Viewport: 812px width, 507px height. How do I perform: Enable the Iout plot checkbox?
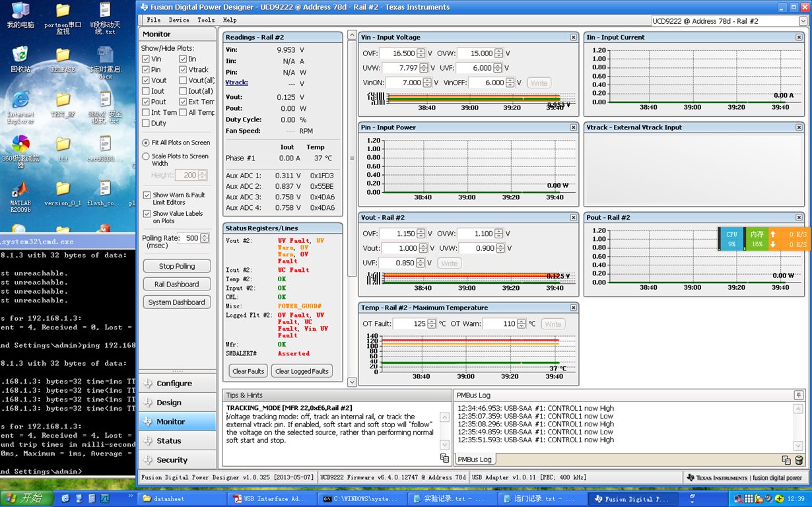coord(146,91)
